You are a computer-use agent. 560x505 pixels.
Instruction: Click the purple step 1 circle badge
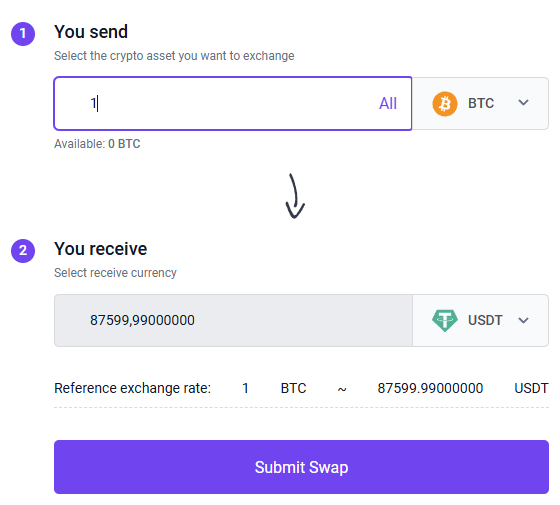[23, 34]
